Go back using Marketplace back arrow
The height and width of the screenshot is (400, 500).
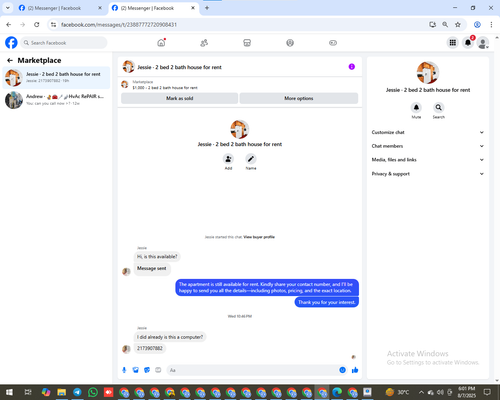[x=10, y=60]
